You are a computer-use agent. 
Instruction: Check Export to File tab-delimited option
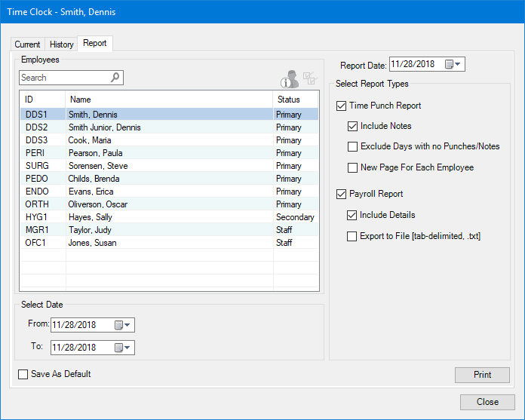pyautogui.click(x=353, y=236)
